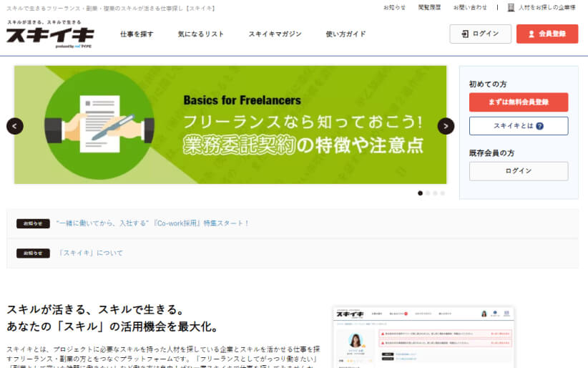Select the second carousel indicator dot
Screen dimensions: 588x368
pos(428,193)
